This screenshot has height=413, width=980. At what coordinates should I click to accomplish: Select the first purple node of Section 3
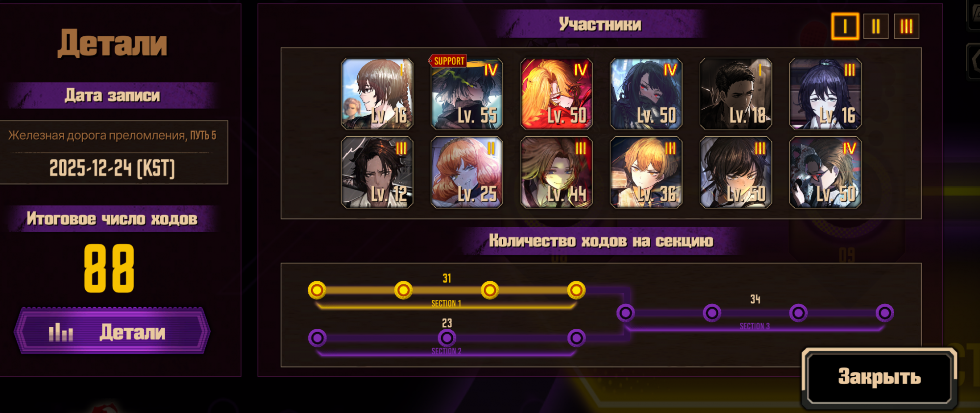tap(626, 313)
